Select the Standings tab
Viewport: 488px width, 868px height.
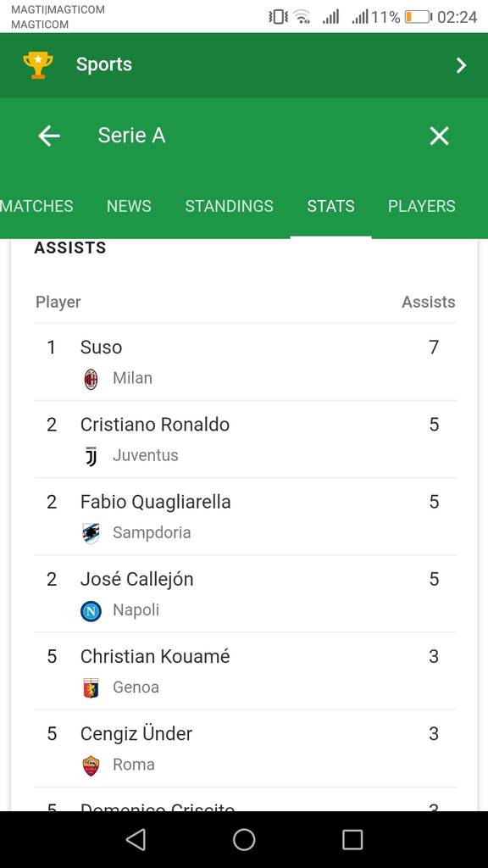pyautogui.click(x=229, y=206)
